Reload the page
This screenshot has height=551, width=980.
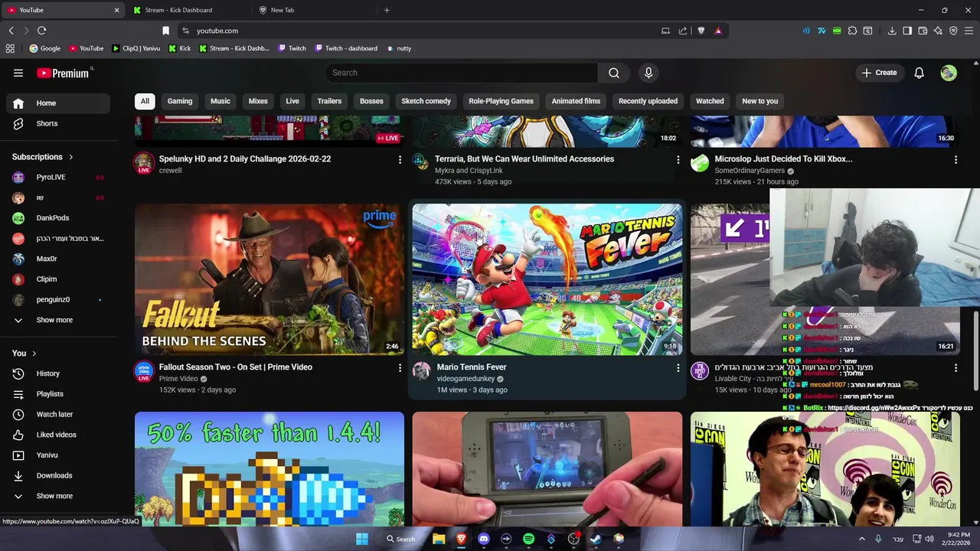coord(41,31)
